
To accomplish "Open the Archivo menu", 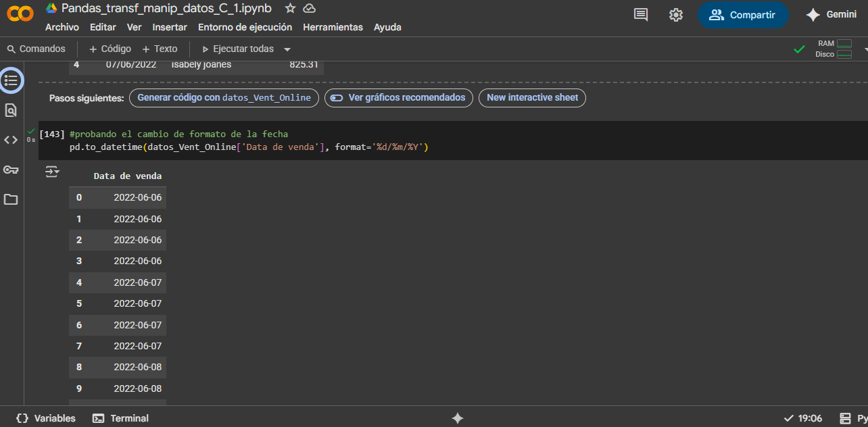I will click(62, 27).
